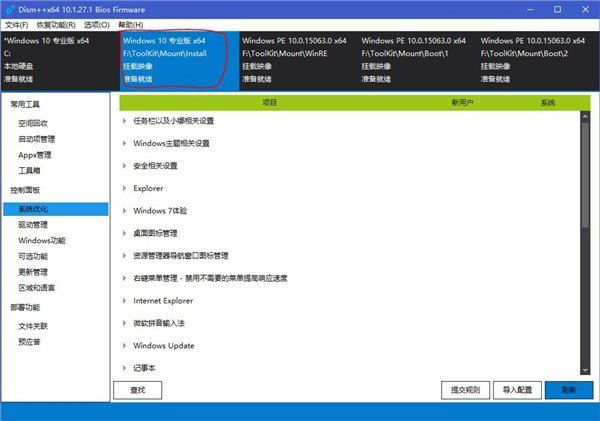Open the 文件(F) menu
This screenshot has width=600, height=421.
tap(17, 24)
